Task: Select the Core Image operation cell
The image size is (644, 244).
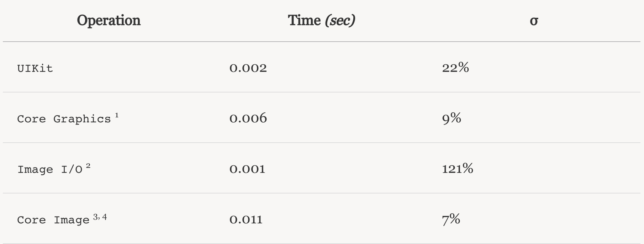Action: click(53, 220)
